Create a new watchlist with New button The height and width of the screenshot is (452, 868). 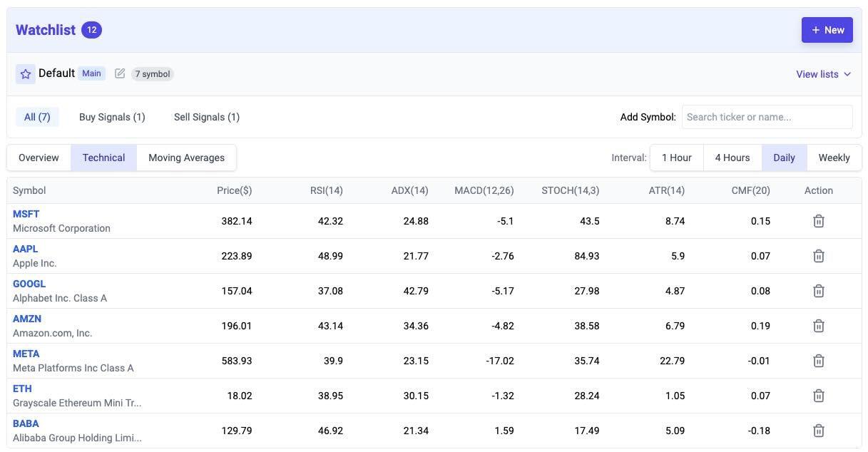[827, 30]
